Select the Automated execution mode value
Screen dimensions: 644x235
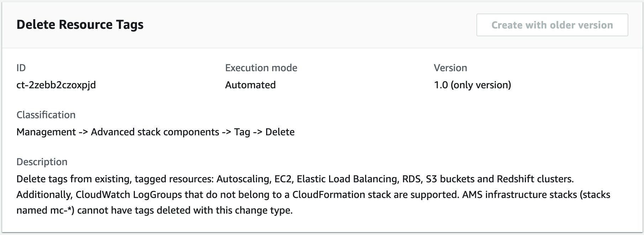[250, 85]
